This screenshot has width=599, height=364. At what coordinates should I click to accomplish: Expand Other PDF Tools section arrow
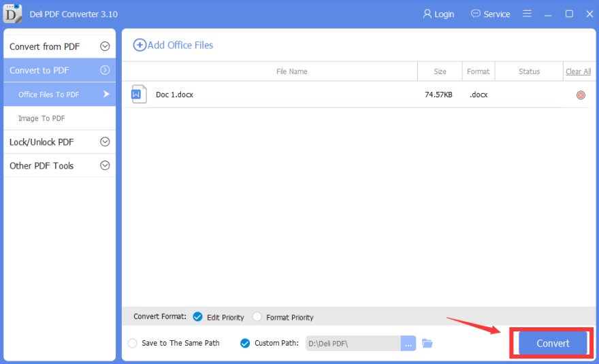(105, 165)
